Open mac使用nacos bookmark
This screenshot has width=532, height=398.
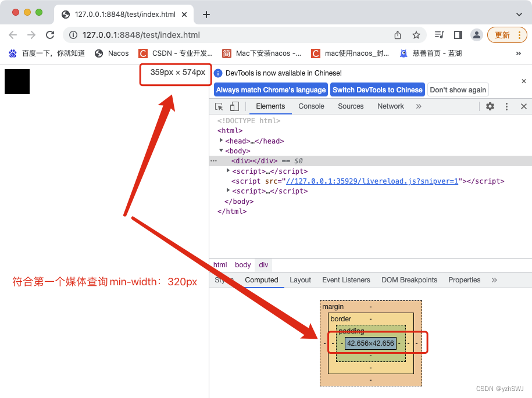[x=350, y=53]
